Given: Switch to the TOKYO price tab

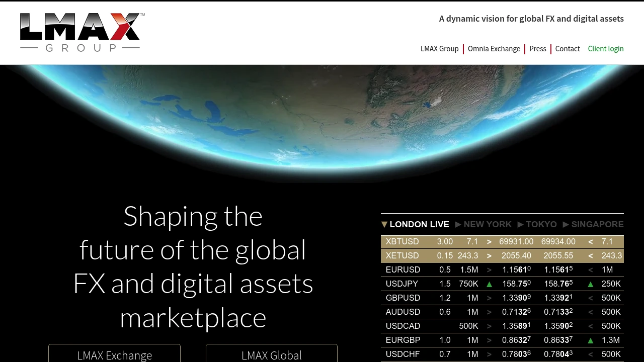Looking at the screenshot, I should (x=541, y=224).
